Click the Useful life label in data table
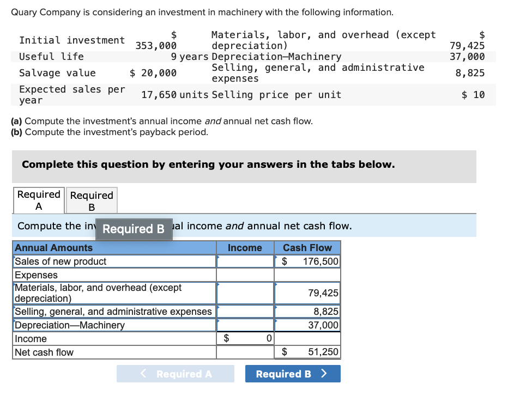Viewport: 532px width, 414px height. pyautogui.click(x=51, y=56)
